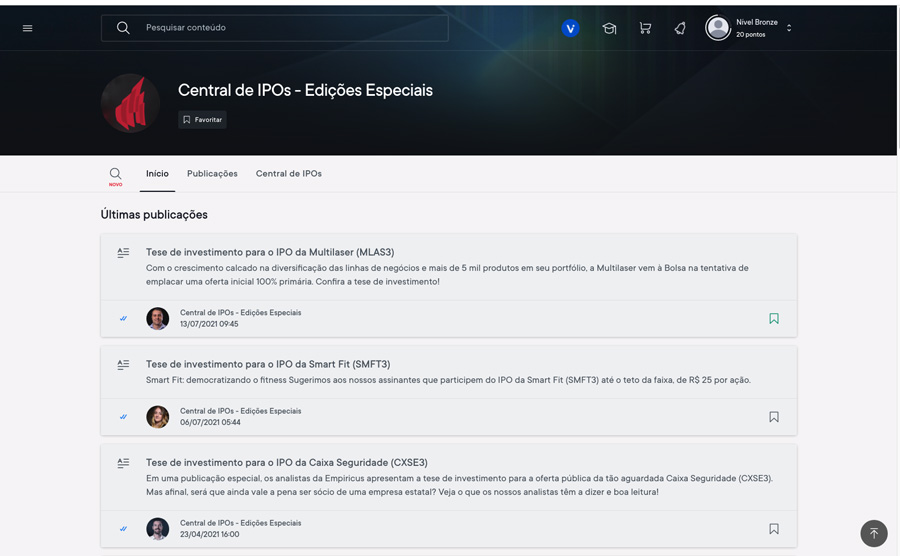Open Multilaser (MLAS3) investment thesis title
The image size is (900, 556).
(270, 252)
